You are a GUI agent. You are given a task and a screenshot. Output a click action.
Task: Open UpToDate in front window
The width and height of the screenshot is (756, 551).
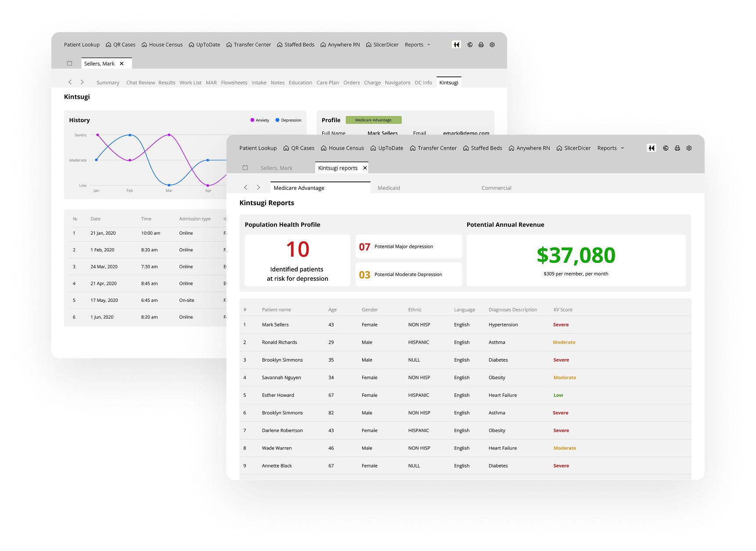387,148
